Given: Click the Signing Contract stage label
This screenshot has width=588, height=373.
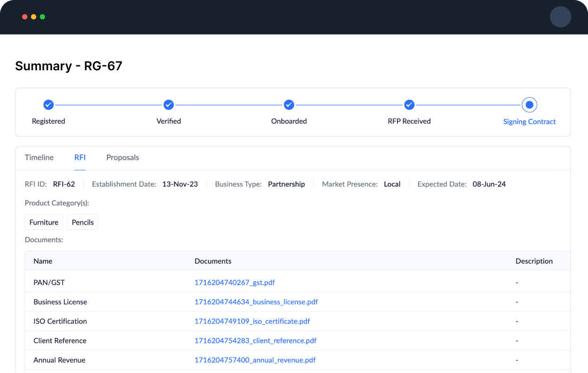Looking at the screenshot, I should click(x=529, y=122).
